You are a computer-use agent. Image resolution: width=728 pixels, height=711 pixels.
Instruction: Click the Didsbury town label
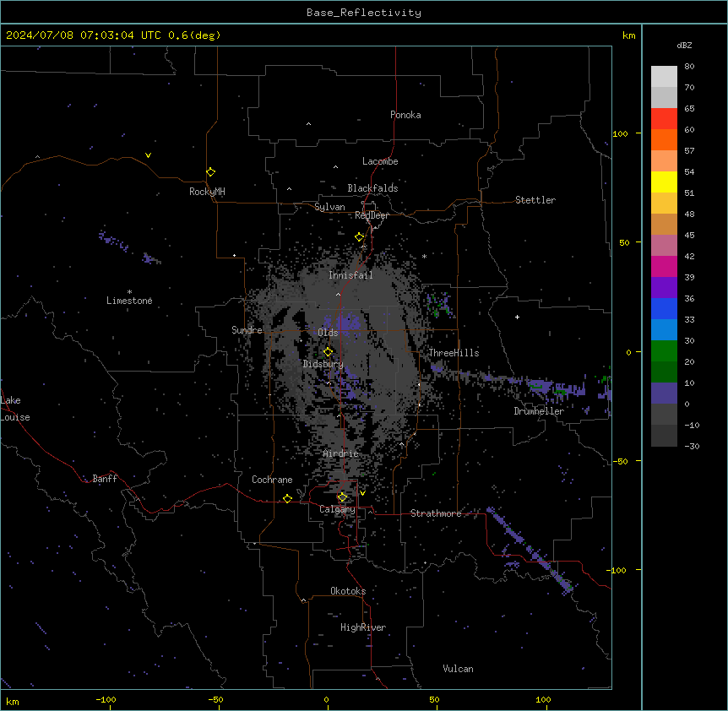click(323, 364)
